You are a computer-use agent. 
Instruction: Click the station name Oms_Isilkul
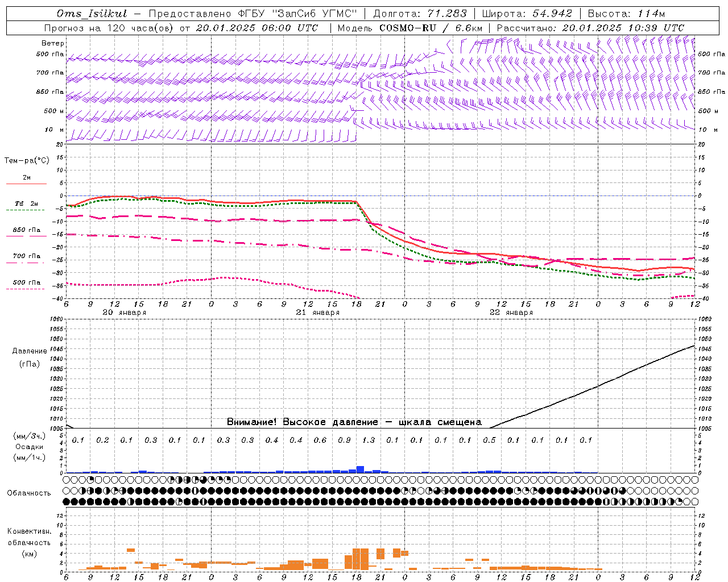click(92, 14)
